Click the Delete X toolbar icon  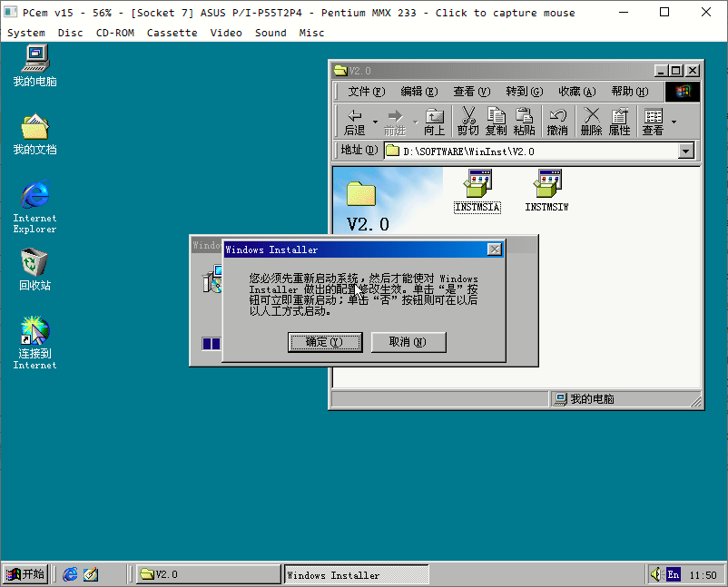click(x=591, y=122)
